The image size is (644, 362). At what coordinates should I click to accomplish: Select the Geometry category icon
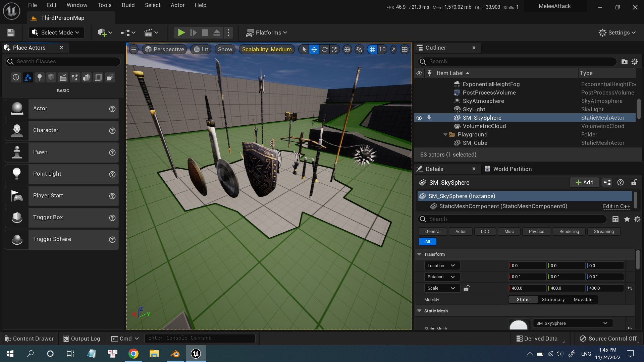coord(86,77)
